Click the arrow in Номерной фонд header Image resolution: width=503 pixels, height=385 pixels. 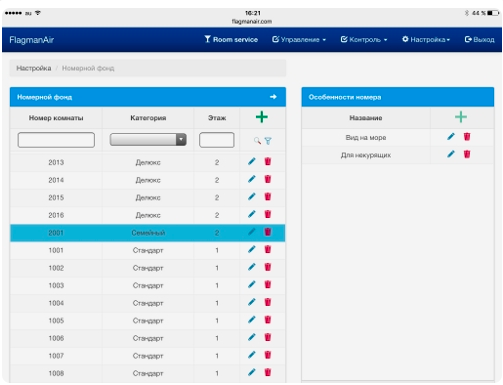click(x=273, y=97)
